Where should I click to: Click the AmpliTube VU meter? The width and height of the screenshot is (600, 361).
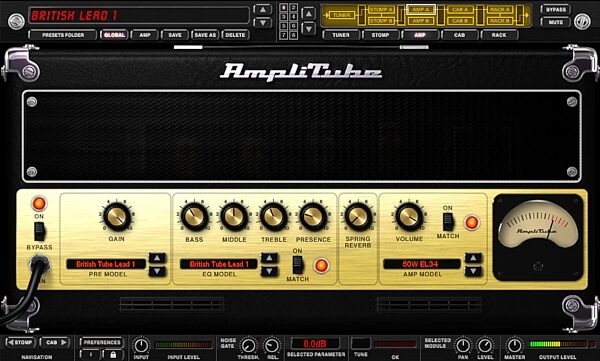[538, 237]
